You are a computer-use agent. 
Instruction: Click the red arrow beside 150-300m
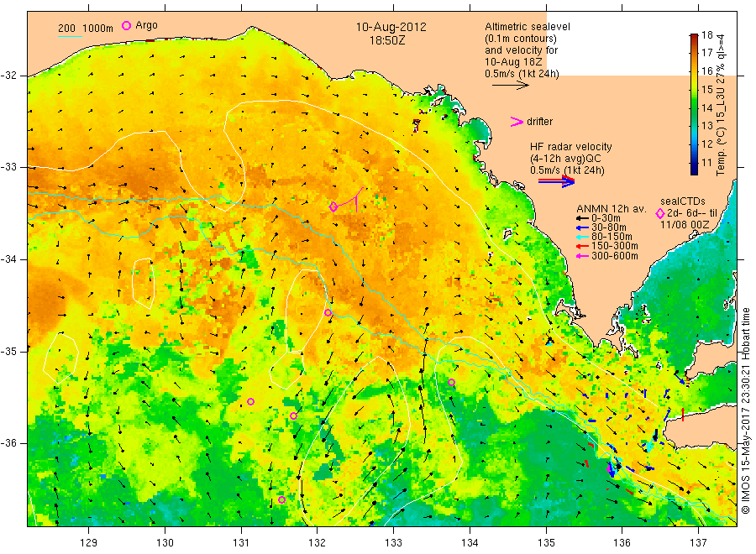[x=582, y=246]
